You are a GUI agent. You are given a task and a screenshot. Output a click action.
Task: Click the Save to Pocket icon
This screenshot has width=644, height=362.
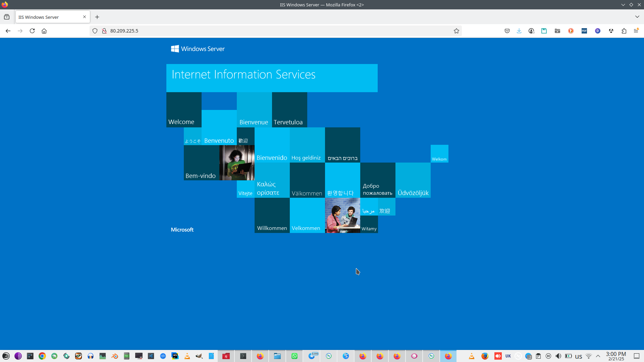pos(507,31)
